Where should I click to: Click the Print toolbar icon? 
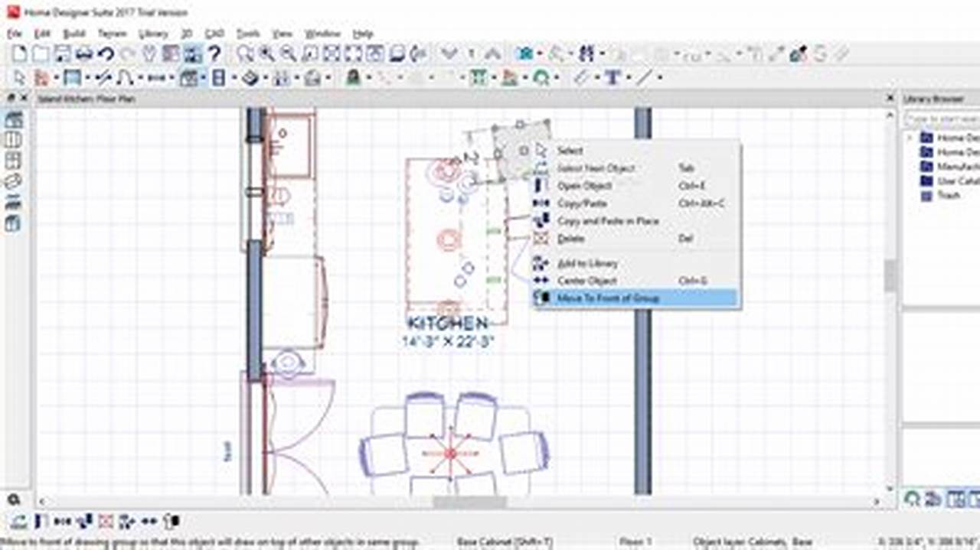tap(86, 54)
